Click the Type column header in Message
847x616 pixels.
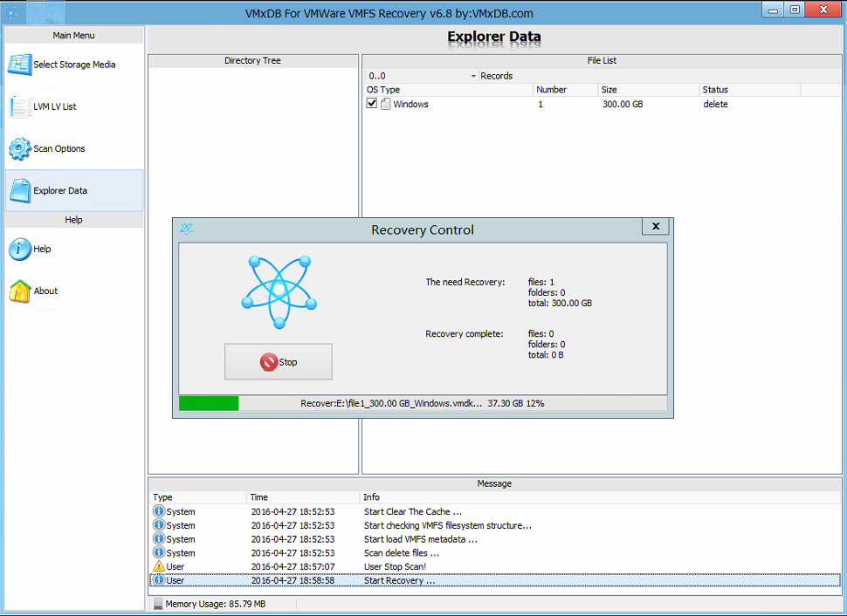[x=197, y=497]
